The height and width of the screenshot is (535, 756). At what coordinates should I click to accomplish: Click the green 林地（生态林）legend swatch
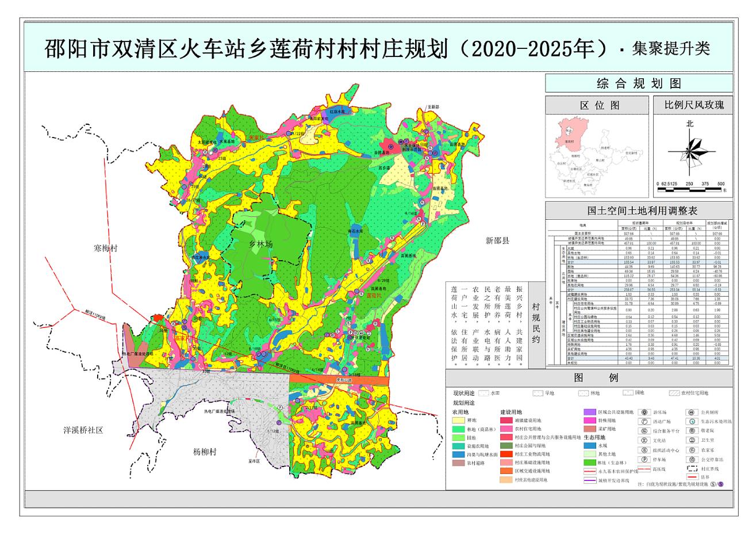pyautogui.click(x=590, y=463)
